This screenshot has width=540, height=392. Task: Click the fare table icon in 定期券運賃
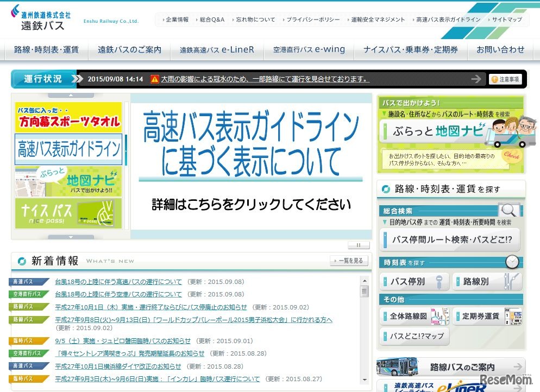tap(513, 317)
